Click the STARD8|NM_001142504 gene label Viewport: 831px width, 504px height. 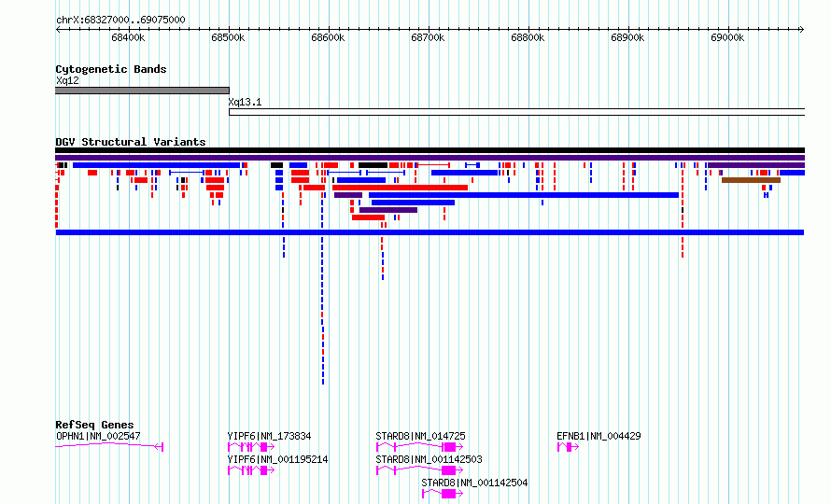[474, 483]
